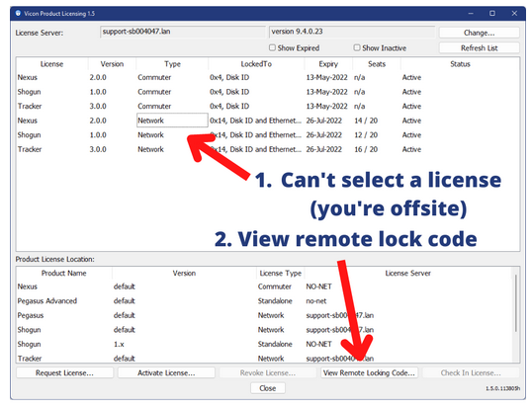Select the Tracker default product row

pos(264,358)
